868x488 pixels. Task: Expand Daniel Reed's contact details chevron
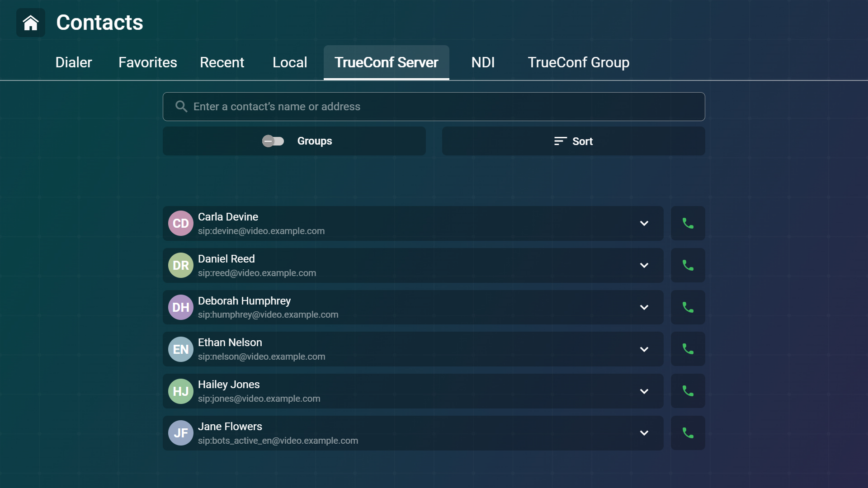(x=644, y=265)
